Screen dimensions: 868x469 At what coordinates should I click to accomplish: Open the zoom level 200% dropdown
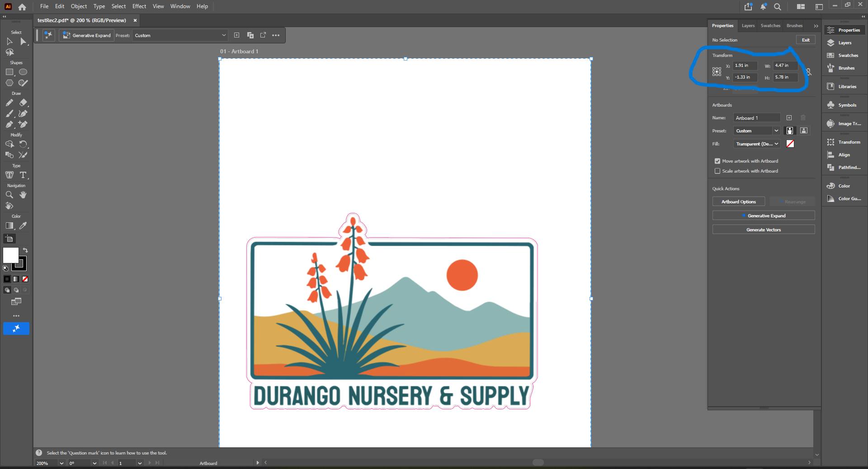coord(61,463)
